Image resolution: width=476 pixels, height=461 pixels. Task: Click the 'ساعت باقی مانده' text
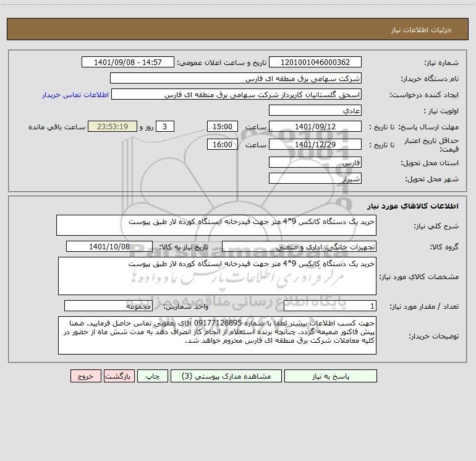[57, 127]
